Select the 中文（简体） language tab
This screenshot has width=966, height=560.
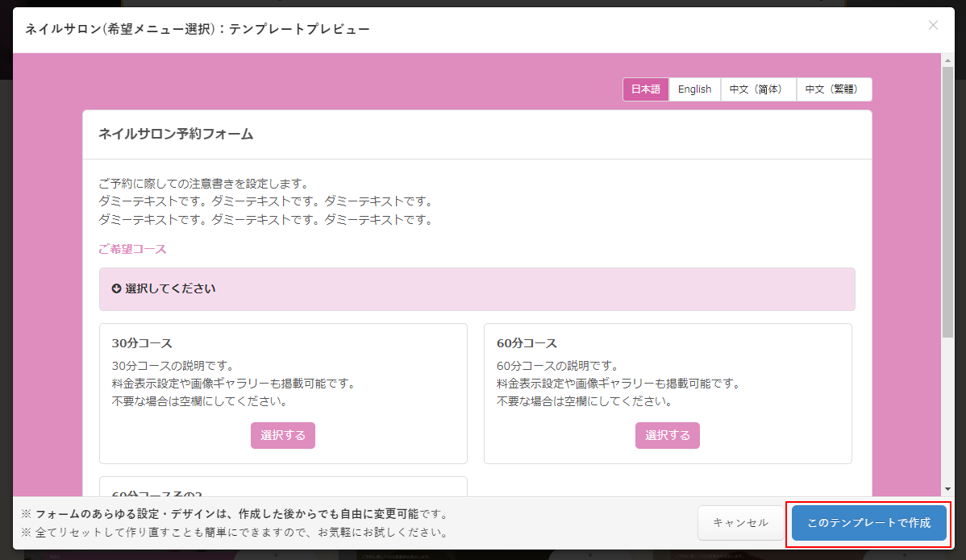point(756,89)
